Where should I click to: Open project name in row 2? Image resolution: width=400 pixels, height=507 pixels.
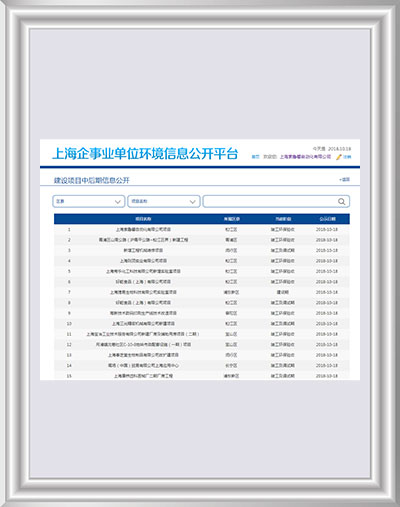point(143,240)
